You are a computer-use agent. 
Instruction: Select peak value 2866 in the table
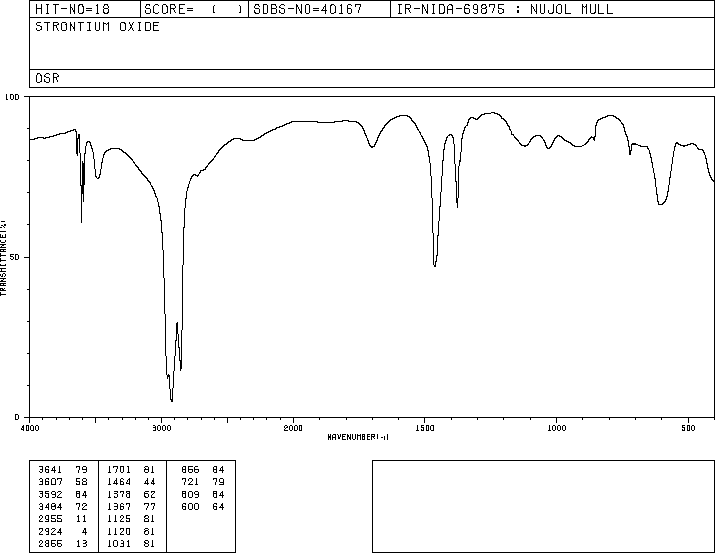(50, 544)
